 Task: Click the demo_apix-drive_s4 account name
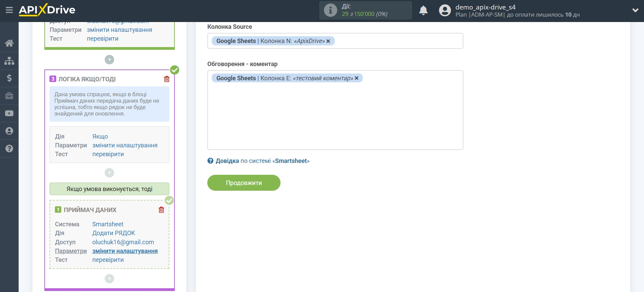pos(485,7)
